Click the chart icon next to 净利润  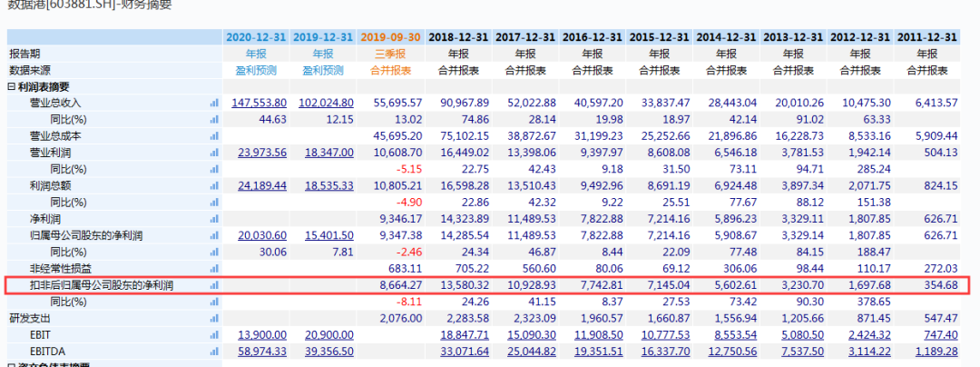pyautogui.click(x=215, y=219)
